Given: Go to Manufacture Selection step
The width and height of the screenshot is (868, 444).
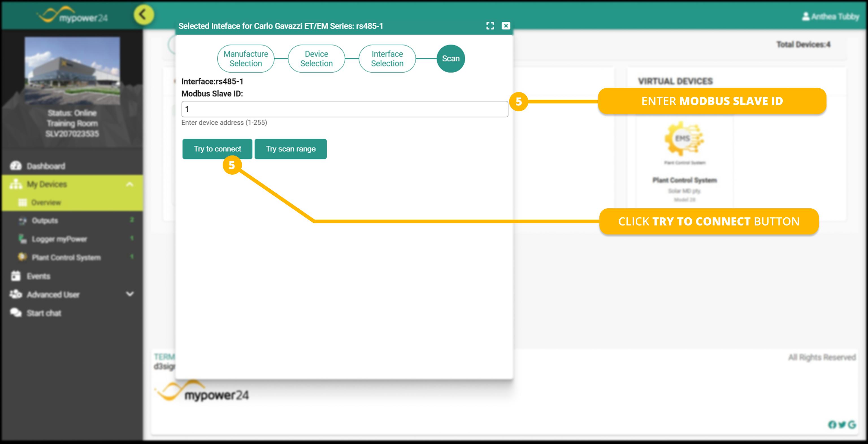Looking at the screenshot, I should (x=246, y=59).
